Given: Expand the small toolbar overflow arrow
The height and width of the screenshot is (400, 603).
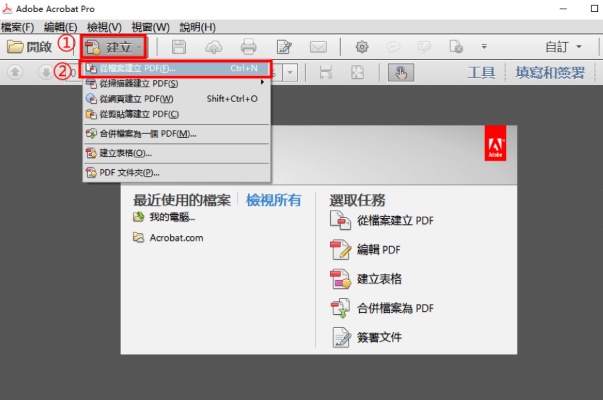Looking at the screenshot, I should (484, 47).
